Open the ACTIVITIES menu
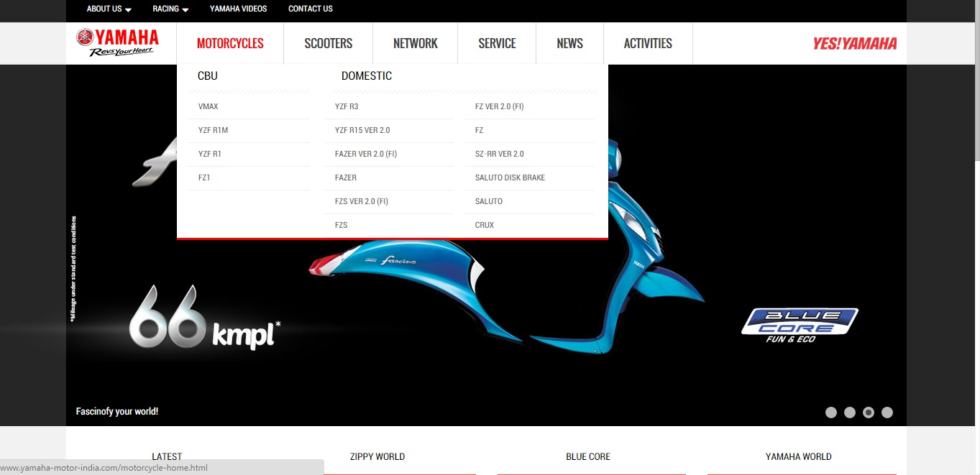 [x=648, y=43]
